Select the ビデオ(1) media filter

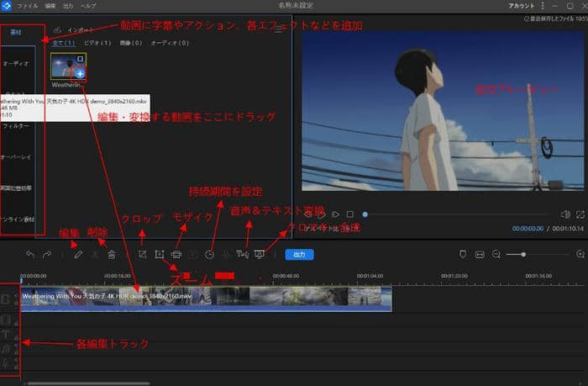98,43
